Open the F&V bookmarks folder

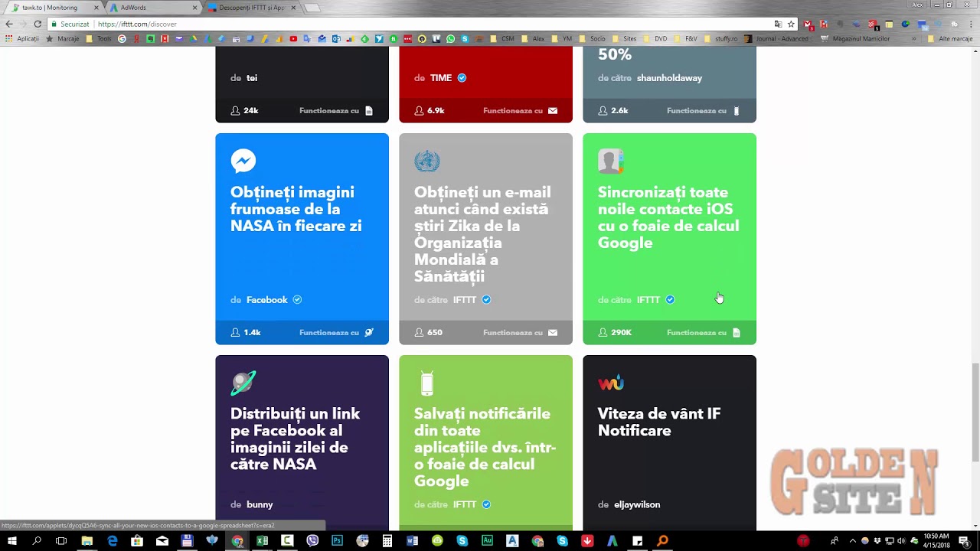pyautogui.click(x=685, y=38)
